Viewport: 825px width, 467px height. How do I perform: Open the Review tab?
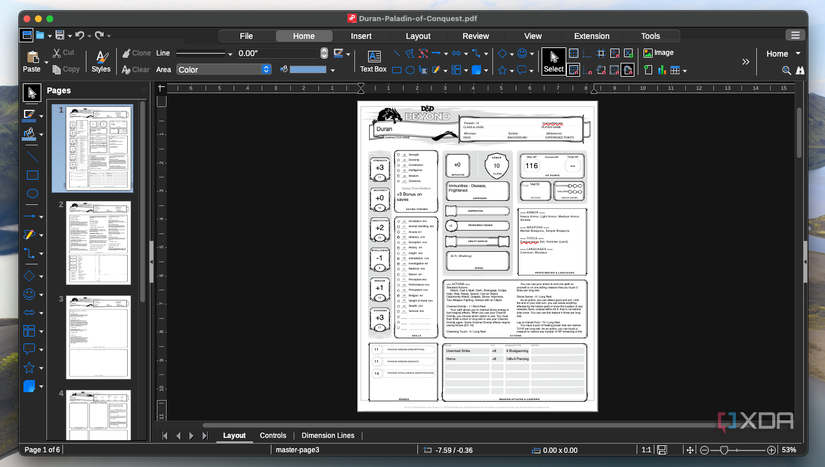[x=476, y=36]
